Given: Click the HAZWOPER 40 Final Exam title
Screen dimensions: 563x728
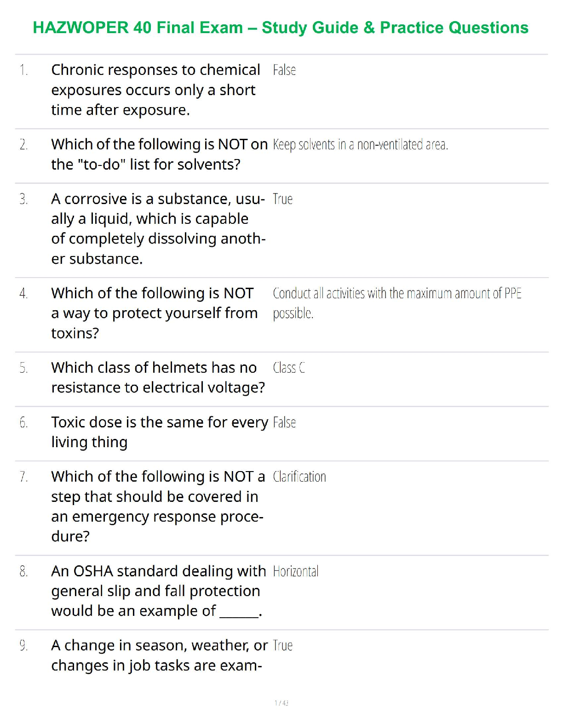Looking at the screenshot, I should 281,28.
